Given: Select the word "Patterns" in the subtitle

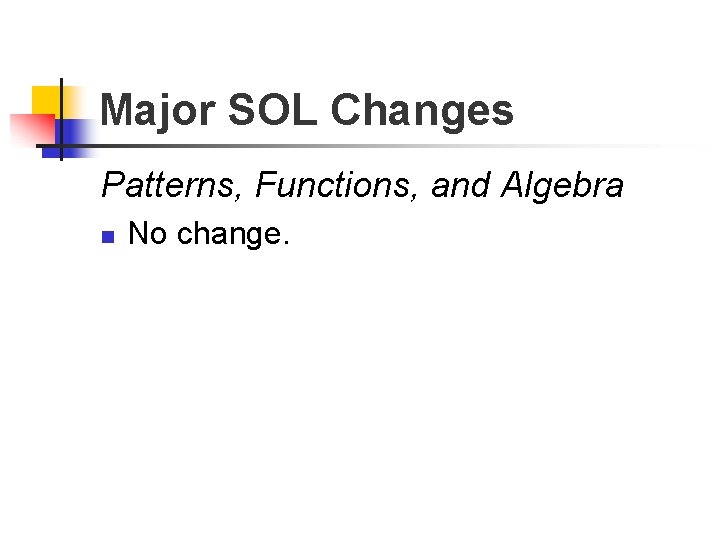Looking at the screenshot, I should coord(172,185).
